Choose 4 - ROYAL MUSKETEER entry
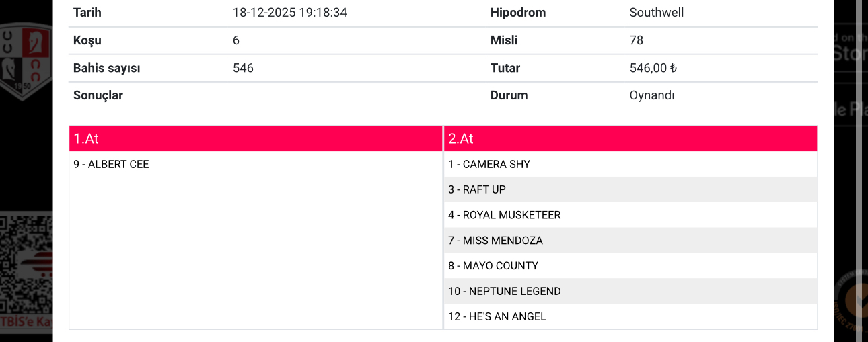868x342 pixels. 630,215
